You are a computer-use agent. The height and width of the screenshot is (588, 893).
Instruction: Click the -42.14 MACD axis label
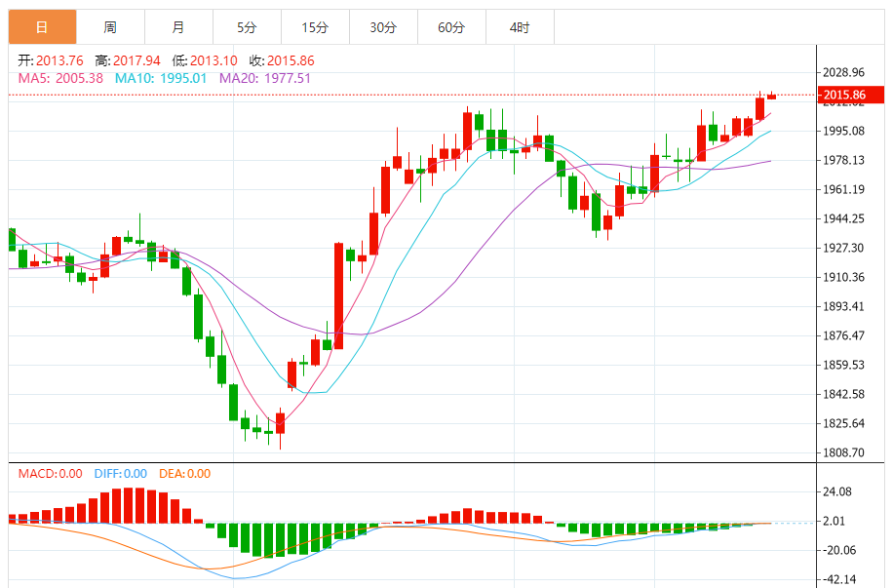tap(839, 579)
